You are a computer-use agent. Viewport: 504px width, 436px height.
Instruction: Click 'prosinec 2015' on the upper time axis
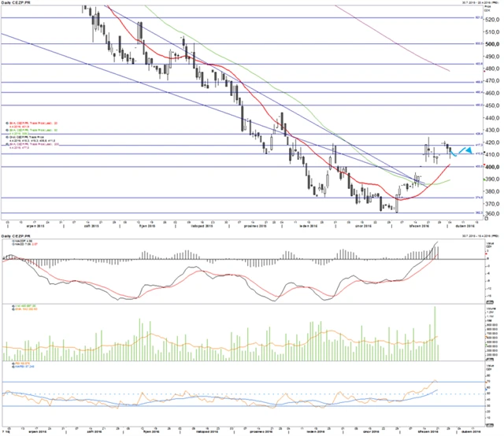point(255,226)
